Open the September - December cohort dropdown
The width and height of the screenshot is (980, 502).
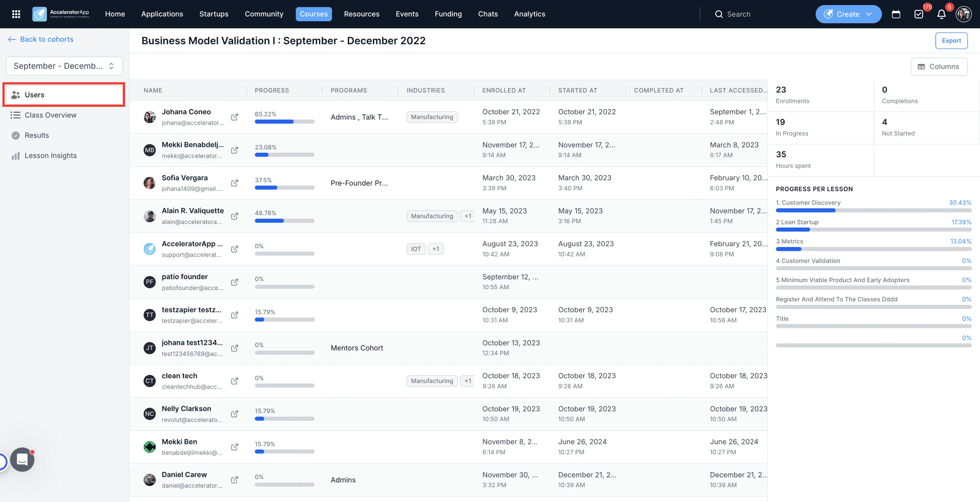[x=64, y=66]
